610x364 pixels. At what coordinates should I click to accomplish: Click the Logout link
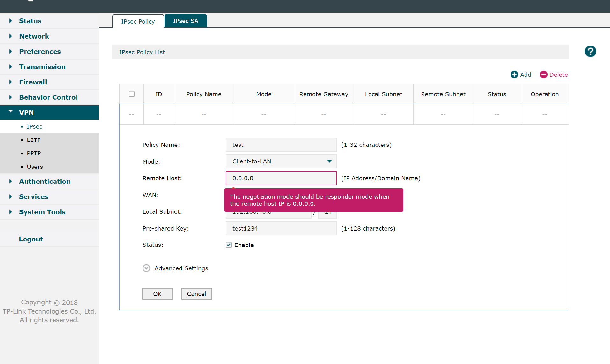click(31, 239)
